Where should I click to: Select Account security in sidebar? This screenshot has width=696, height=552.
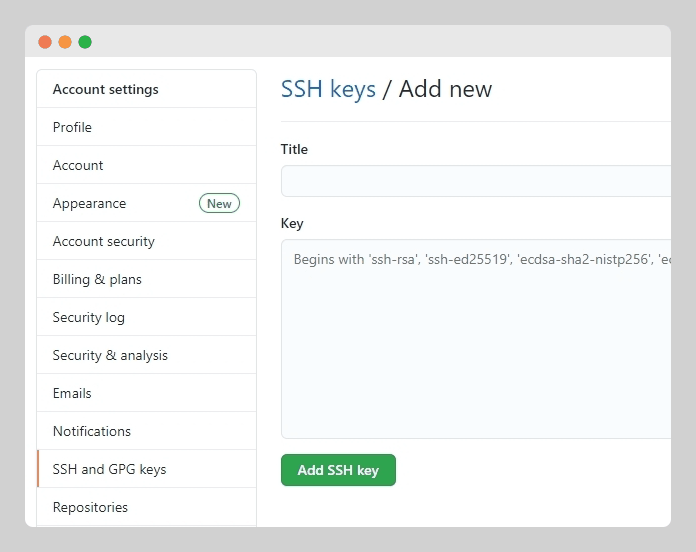pos(104,241)
